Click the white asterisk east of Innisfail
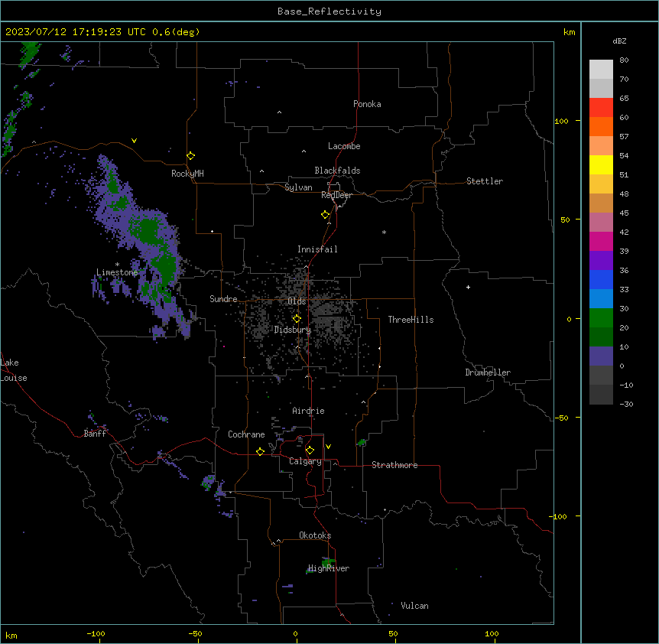 [x=384, y=232]
